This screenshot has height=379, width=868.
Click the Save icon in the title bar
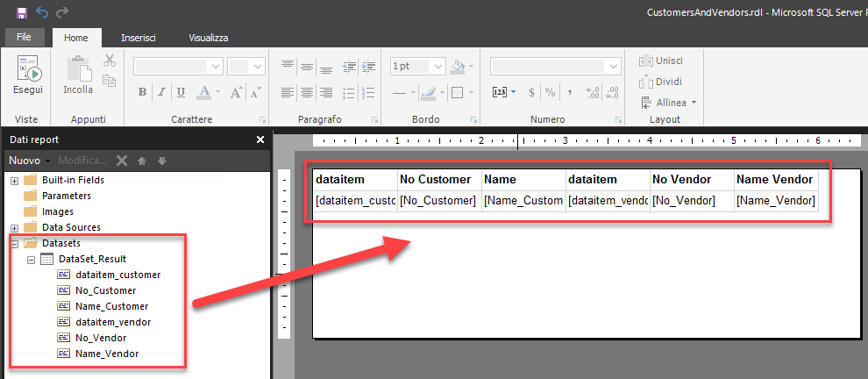(22, 11)
